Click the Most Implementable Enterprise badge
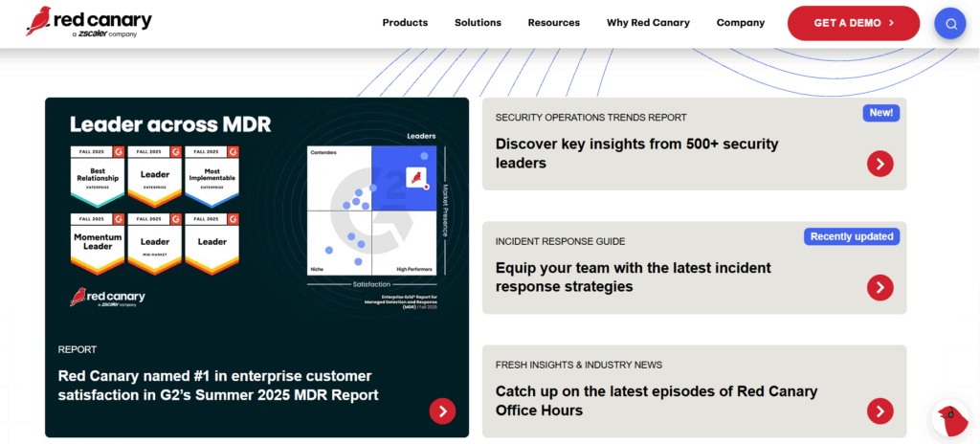Viewport: 980px width, 444px height. (212, 177)
